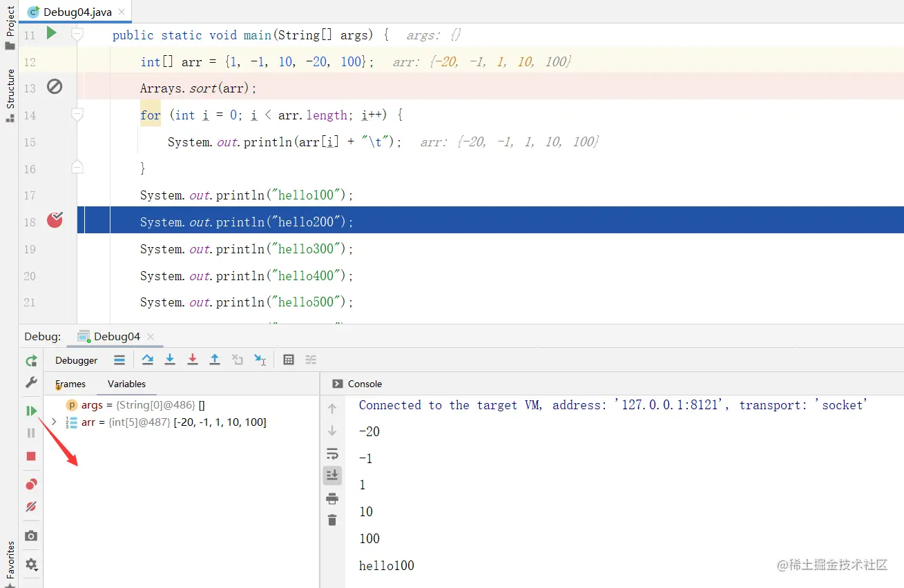Image resolution: width=904 pixels, height=588 pixels.
Task: Collapse the for loop fold marker line 14
Action: 77,115
